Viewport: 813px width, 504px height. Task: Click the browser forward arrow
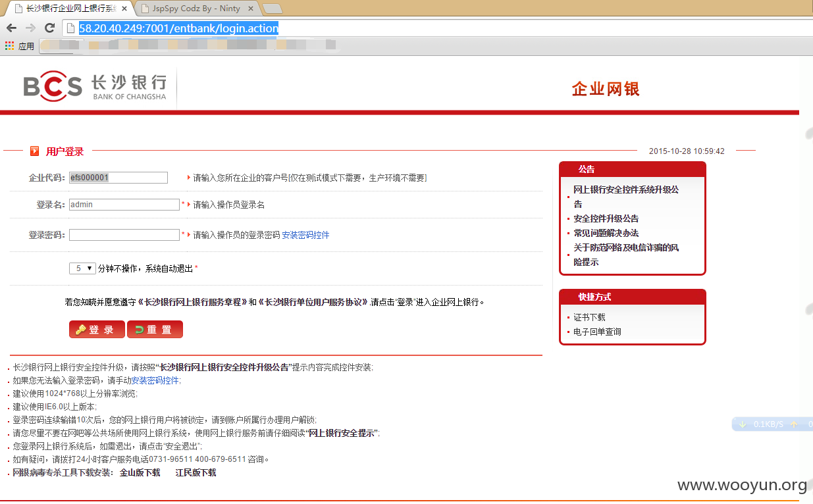point(30,28)
